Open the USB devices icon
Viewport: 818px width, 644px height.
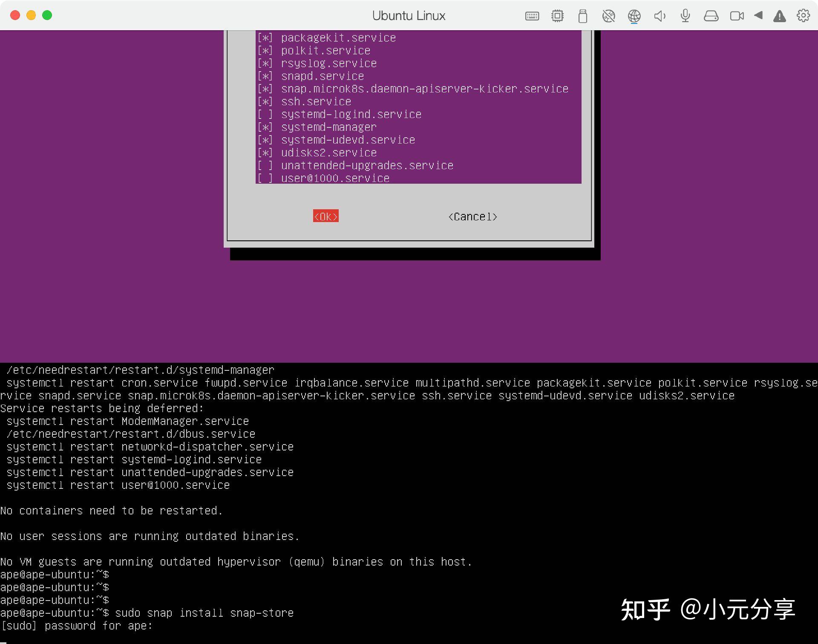pos(583,16)
